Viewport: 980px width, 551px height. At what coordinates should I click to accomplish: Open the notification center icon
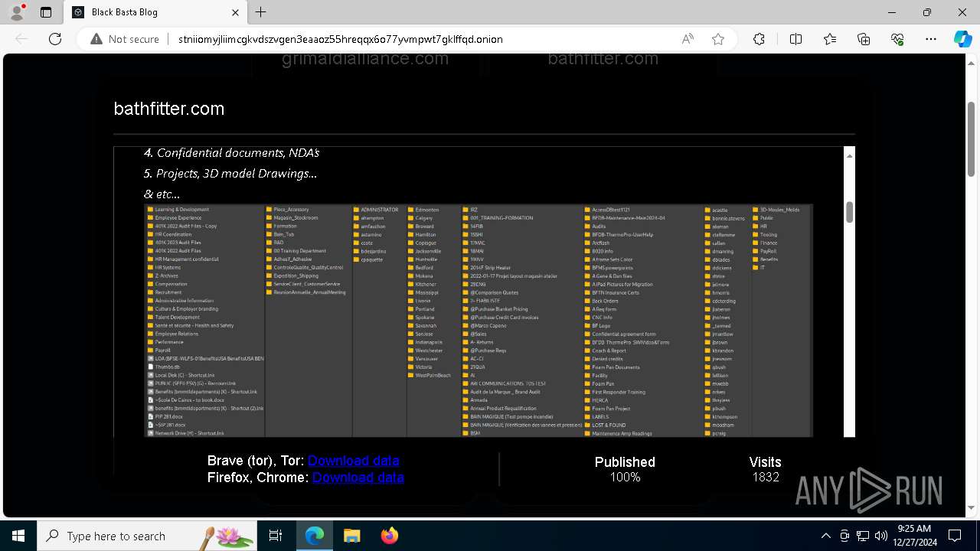955,536
